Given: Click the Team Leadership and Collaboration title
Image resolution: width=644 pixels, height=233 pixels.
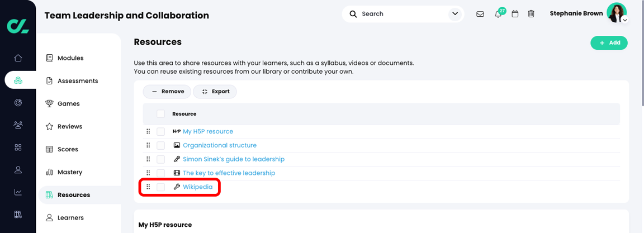Looking at the screenshot, I should point(126,16).
